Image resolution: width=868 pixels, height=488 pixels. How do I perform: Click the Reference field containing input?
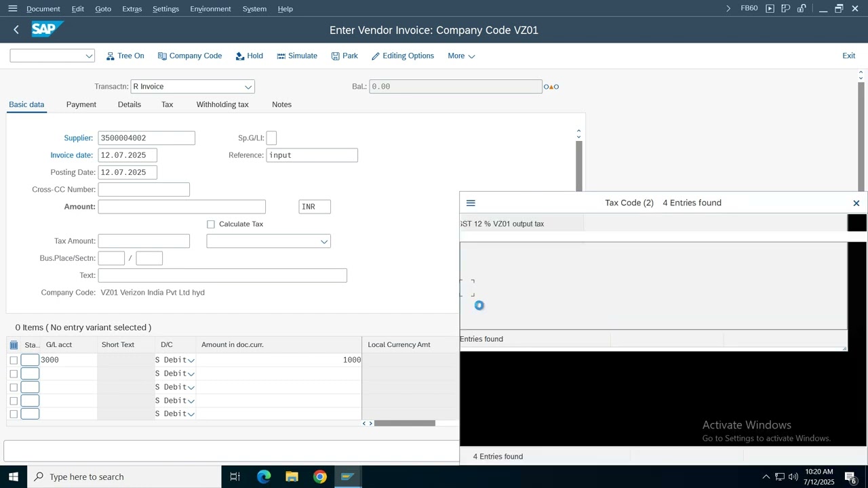coord(312,155)
